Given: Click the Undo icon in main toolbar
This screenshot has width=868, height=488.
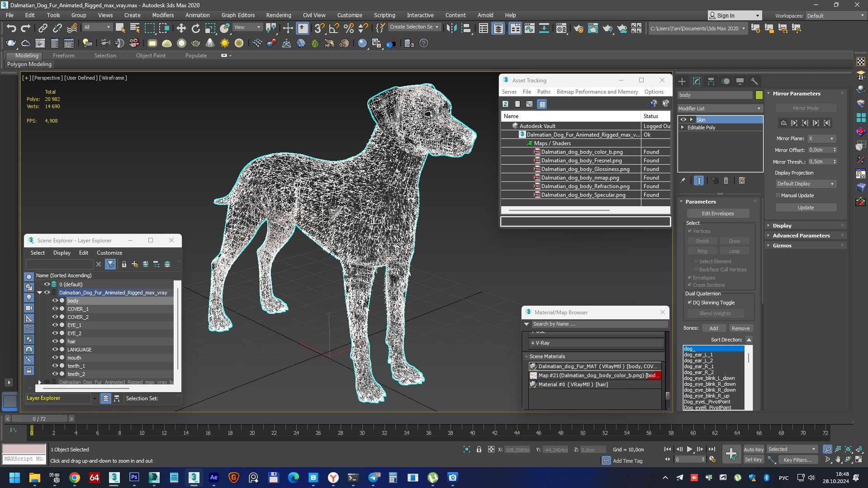Looking at the screenshot, I should click(x=11, y=28).
